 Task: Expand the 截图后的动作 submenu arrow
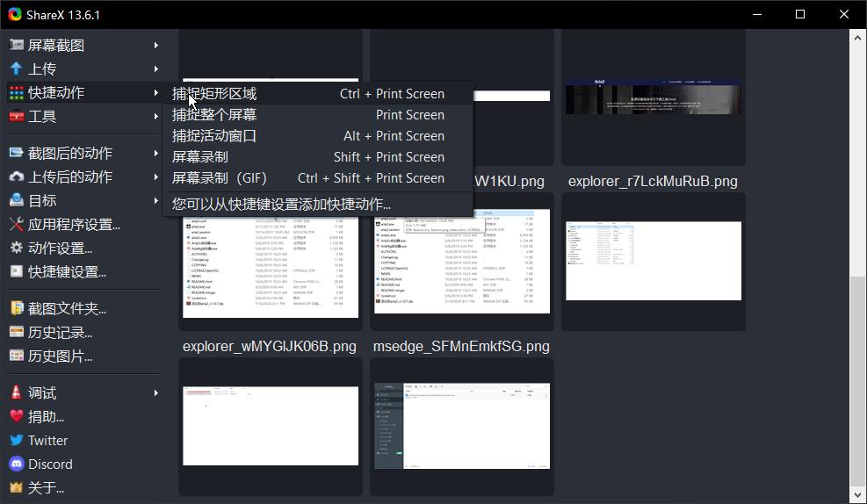point(156,153)
